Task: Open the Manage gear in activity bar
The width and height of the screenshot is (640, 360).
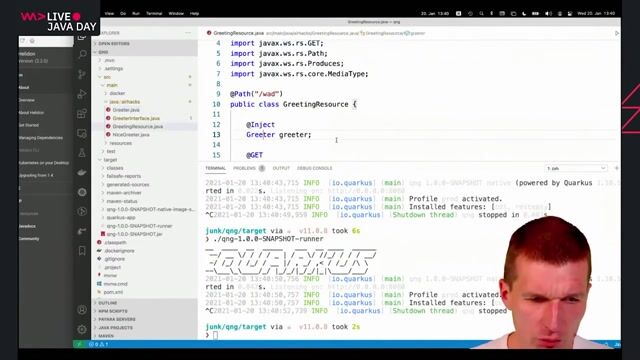Action: click(x=82, y=329)
